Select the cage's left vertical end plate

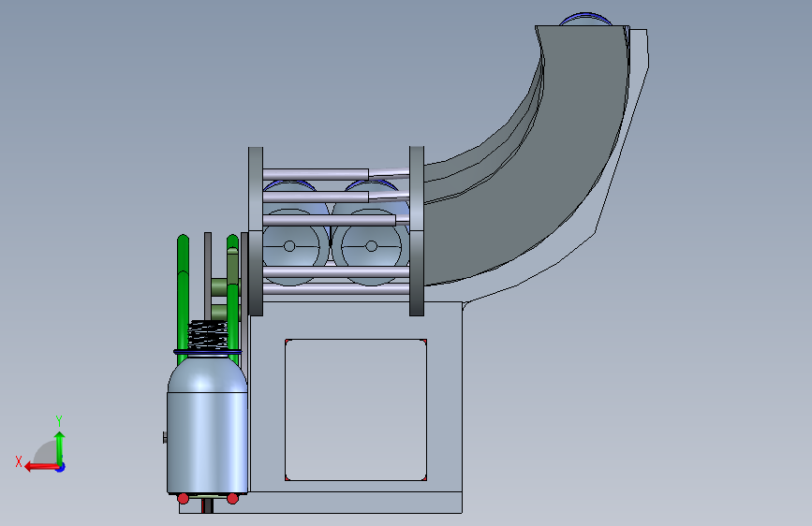pos(256,231)
